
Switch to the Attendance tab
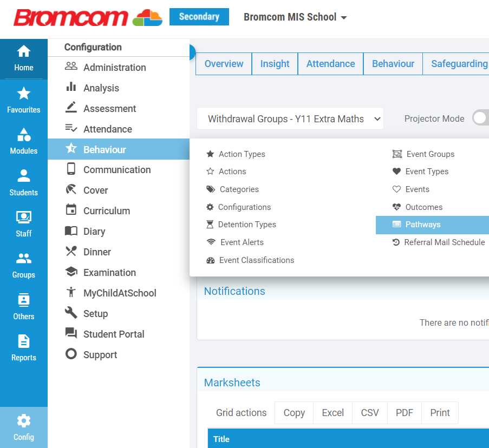coord(330,64)
